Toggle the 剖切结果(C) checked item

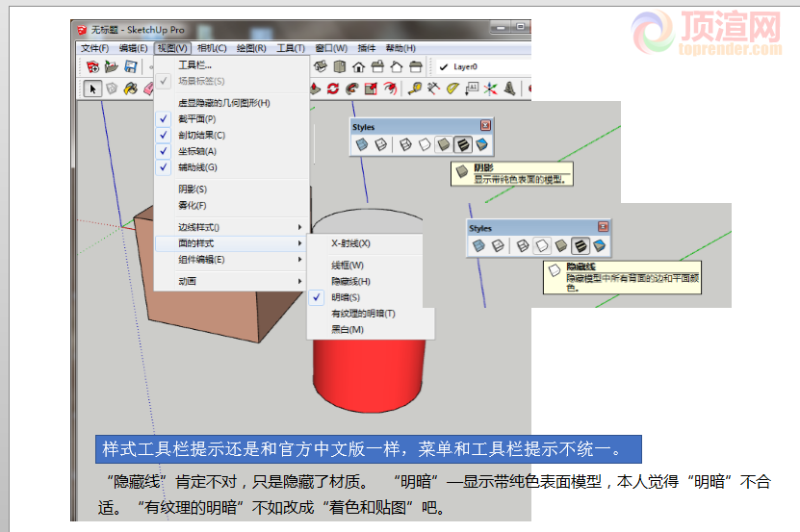point(232,136)
